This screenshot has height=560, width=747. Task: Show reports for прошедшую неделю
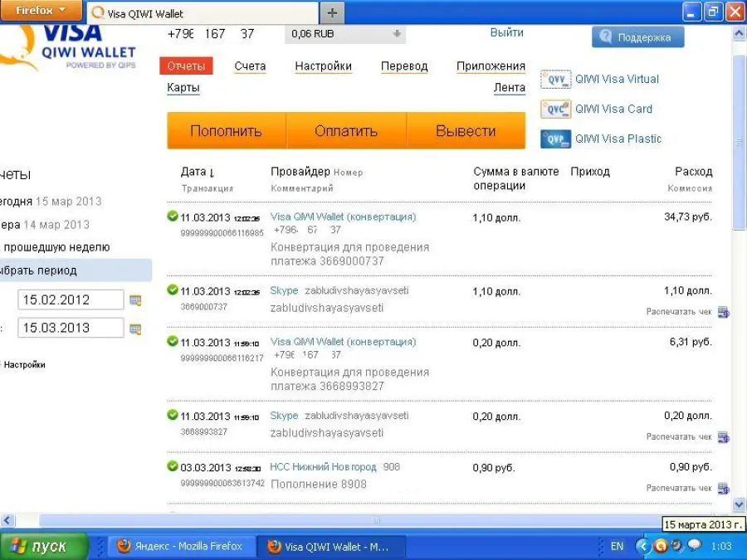coord(56,247)
